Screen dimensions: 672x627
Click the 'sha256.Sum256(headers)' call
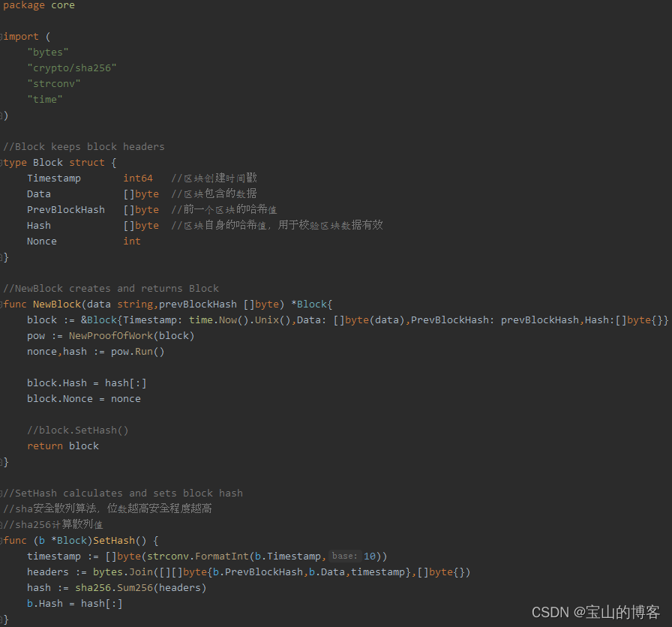tap(141, 587)
